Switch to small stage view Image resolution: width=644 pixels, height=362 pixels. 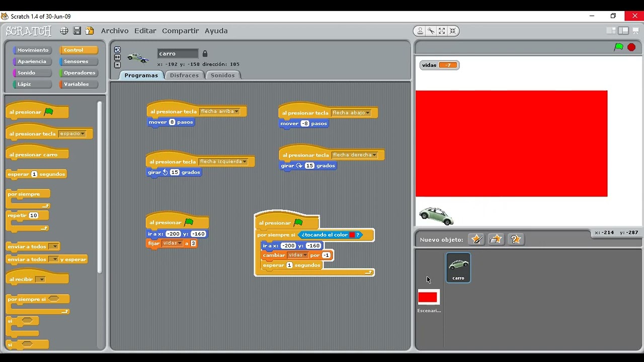point(611,31)
